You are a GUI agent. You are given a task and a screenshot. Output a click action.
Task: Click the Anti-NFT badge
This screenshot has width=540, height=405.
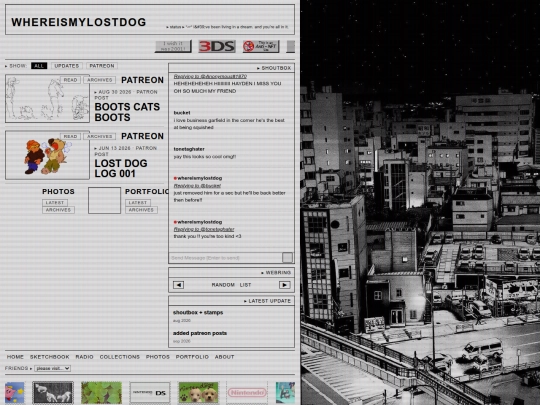pos(261,46)
